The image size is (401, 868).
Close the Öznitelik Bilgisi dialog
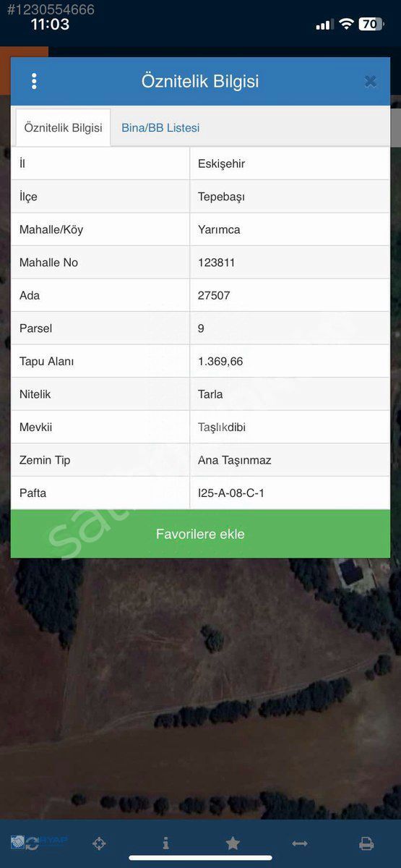(x=371, y=82)
